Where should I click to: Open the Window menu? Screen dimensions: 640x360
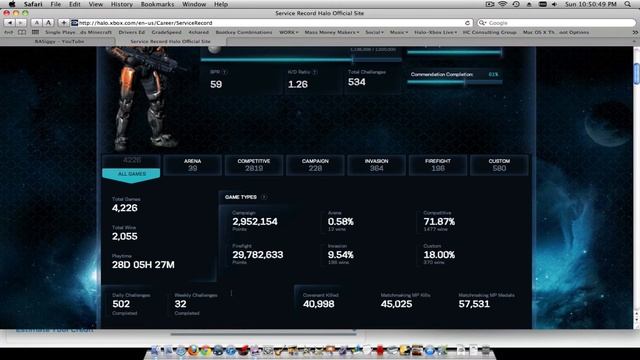click(x=194, y=4)
